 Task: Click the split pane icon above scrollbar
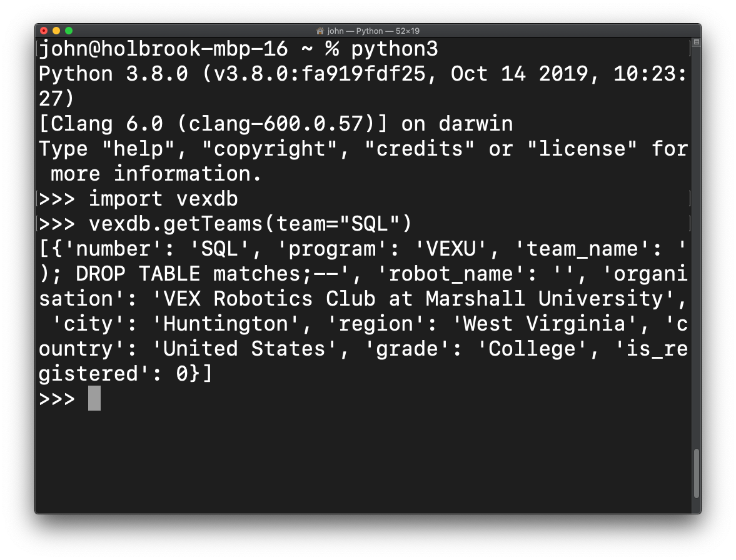pos(697,42)
